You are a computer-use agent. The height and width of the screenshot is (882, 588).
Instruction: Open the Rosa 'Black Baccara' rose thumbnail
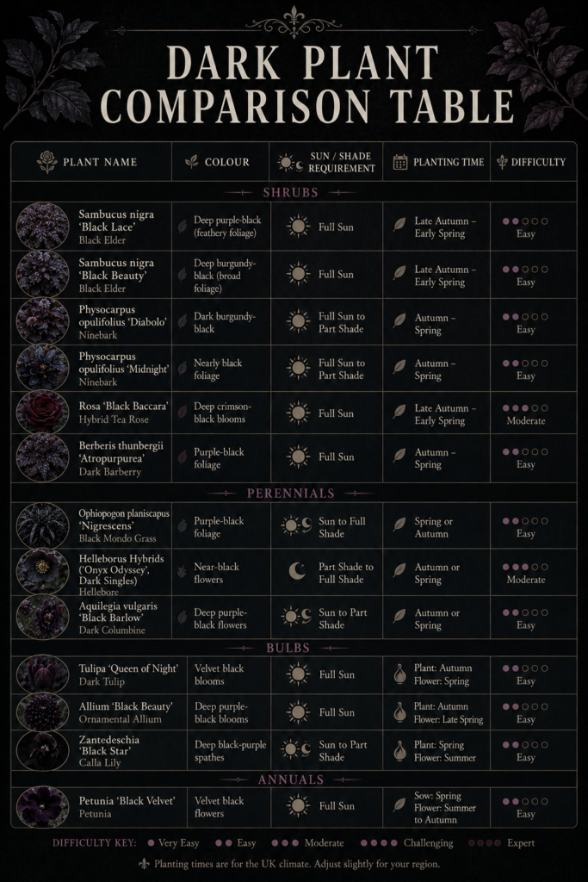[43, 412]
